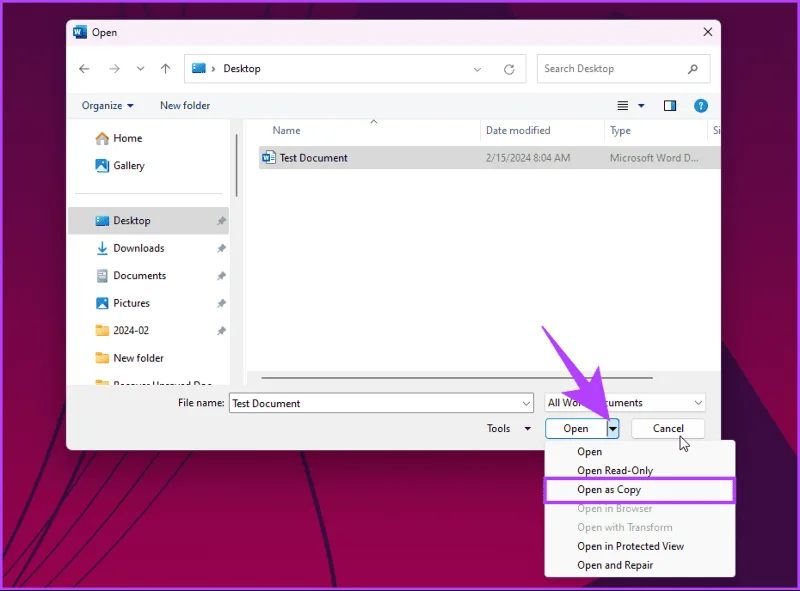Screen dimensions: 800x591
Task: Refresh the Desktop folder view
Action: [509, 69]
